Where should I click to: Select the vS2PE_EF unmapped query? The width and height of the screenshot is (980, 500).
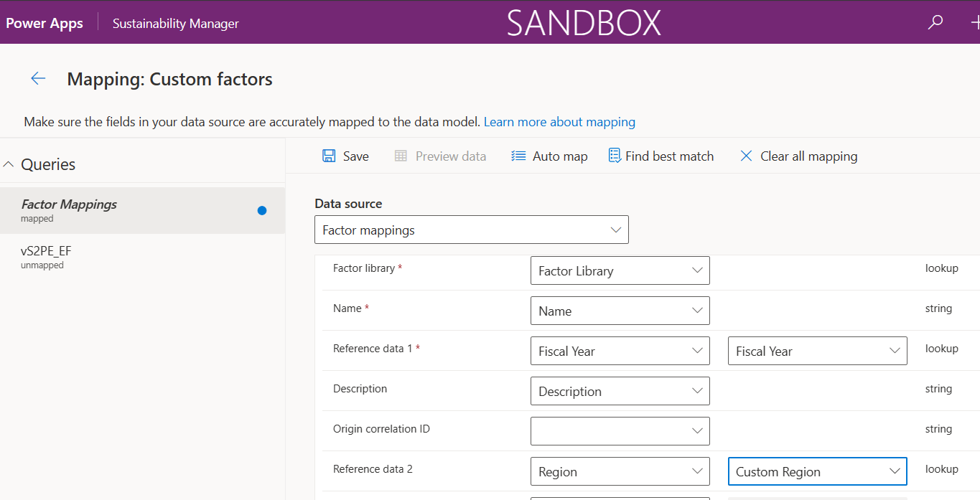click(142, 257)
